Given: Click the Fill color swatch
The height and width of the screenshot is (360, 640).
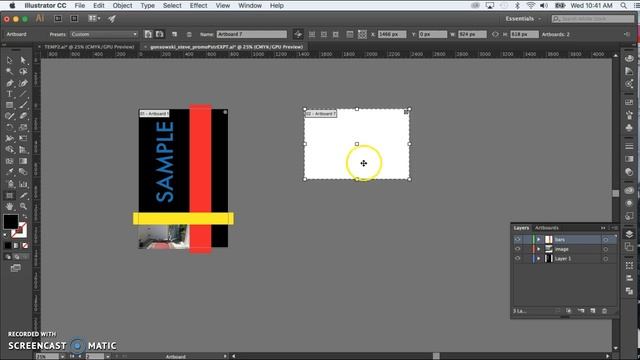Looking at the screenshot, I should click(11, 222).
